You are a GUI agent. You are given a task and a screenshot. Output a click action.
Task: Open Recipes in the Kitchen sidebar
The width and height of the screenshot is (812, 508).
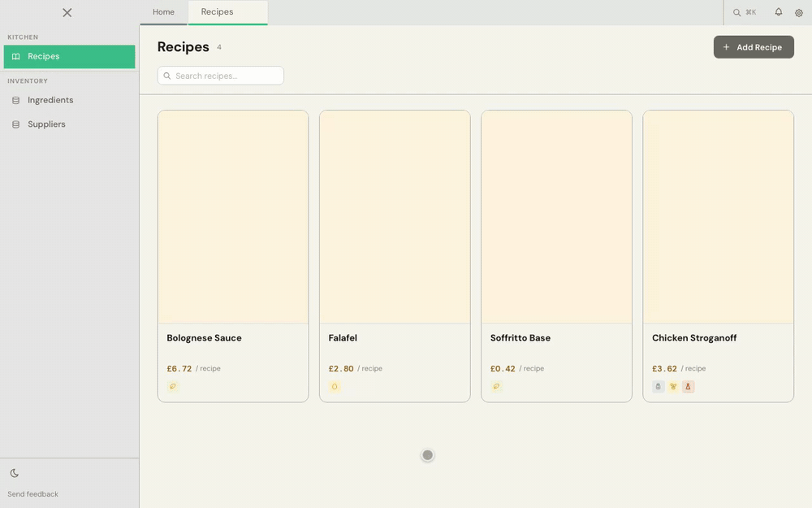tap(69, 57)
